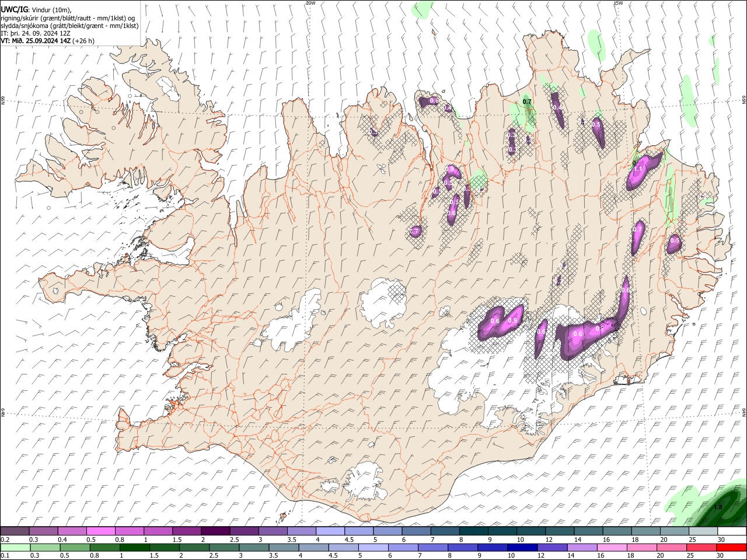Image resolution: width=747 pixels, height=560 pixels.
Task: Click the 'IT: þri. 24. 09. 2024 12Z' line
Action: pos(36,33)
